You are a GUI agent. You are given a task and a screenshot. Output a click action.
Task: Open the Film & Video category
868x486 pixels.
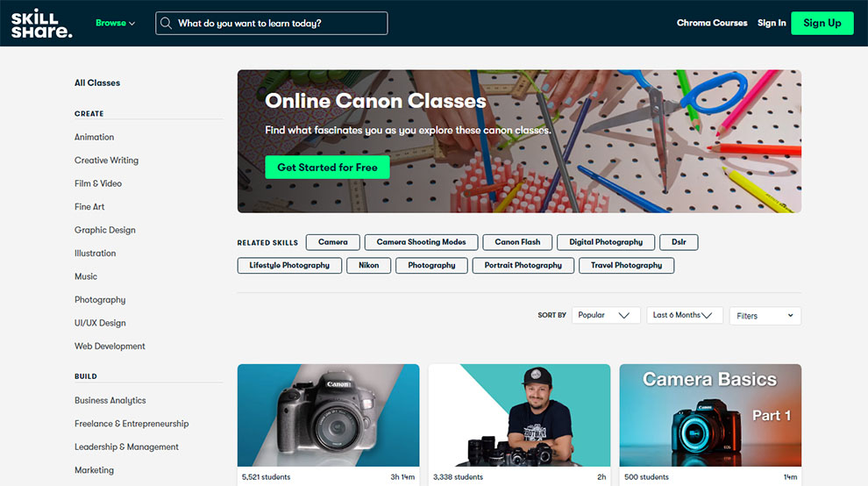click(98, 183)
